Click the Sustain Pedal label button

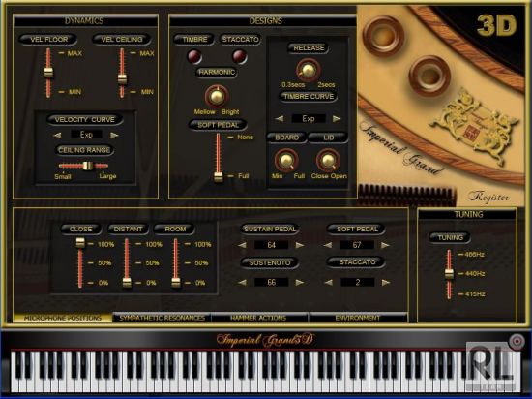click(x=270, y=229)
